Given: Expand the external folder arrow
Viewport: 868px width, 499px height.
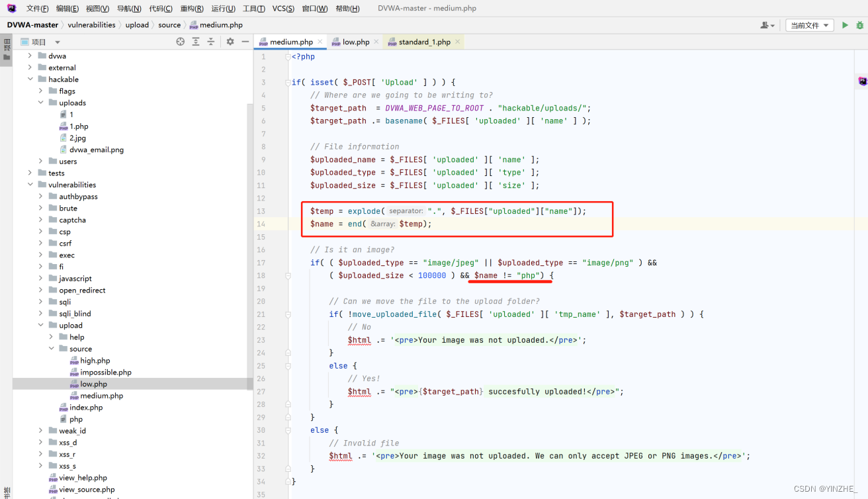Looking at the screenshot, I should pos(30,68).
